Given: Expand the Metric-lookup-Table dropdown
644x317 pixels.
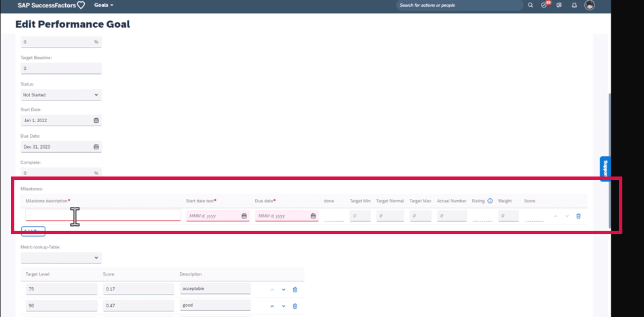Looking at the screenshot, I should (x=61, y=258).
